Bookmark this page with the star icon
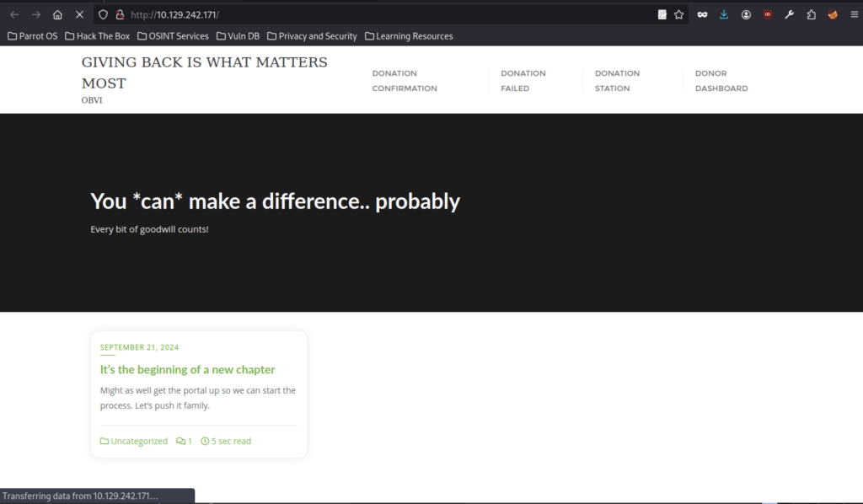The height and width of the screenshot is (504, 863). 678,14
